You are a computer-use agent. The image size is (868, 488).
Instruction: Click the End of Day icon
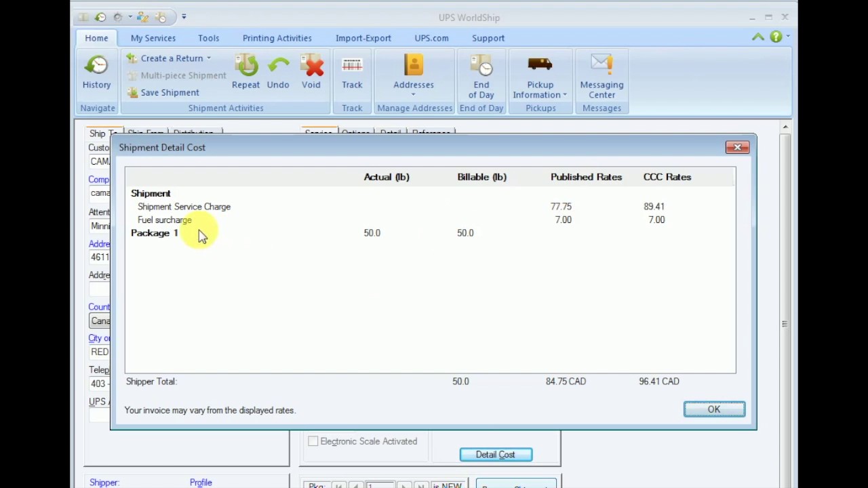[x=481, y=65]
